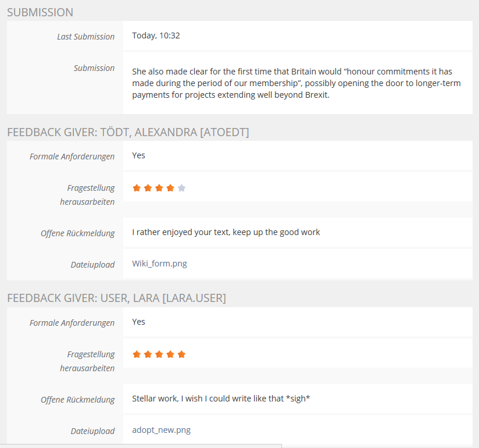479x448 pixels.
Task: Click third star in Alexandra Tödt's rating
Action: (x=159, y=188)
